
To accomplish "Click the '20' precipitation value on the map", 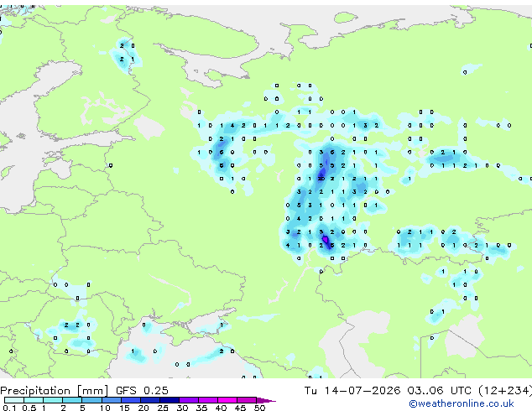I will pyautogui.click(x=321, y=179).
